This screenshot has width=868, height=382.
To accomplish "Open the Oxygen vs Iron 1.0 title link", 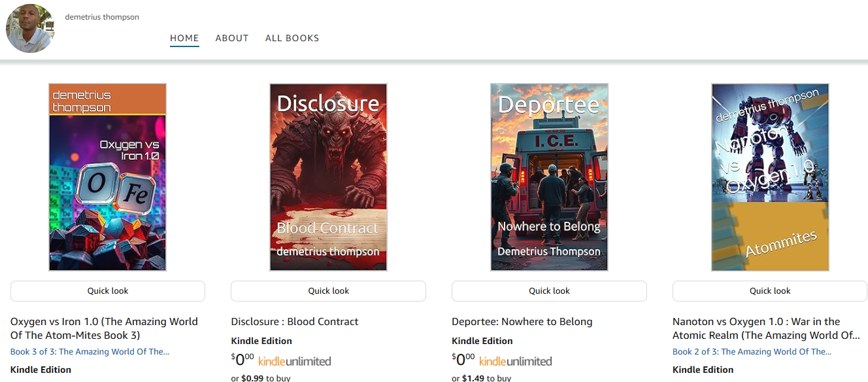I will 104,328.
